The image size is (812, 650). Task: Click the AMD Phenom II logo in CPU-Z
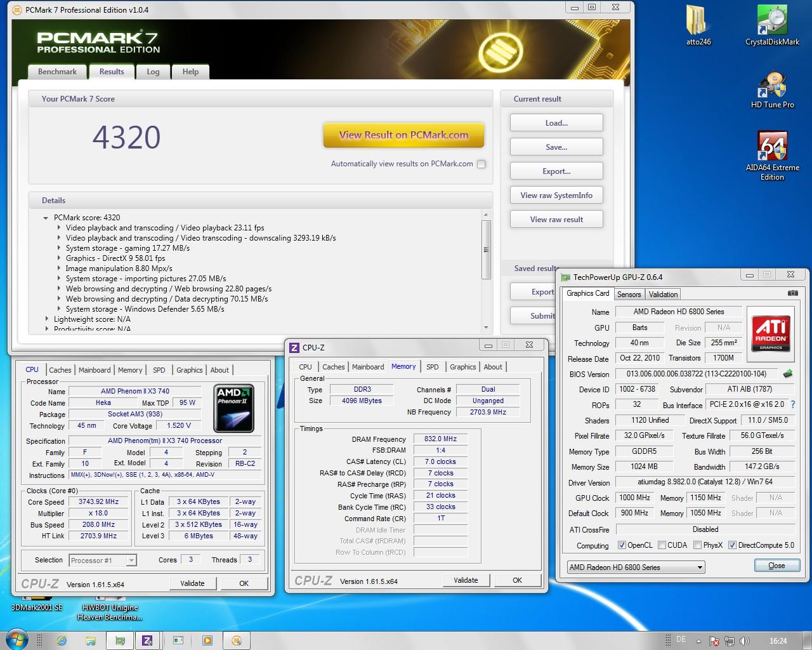234,408
